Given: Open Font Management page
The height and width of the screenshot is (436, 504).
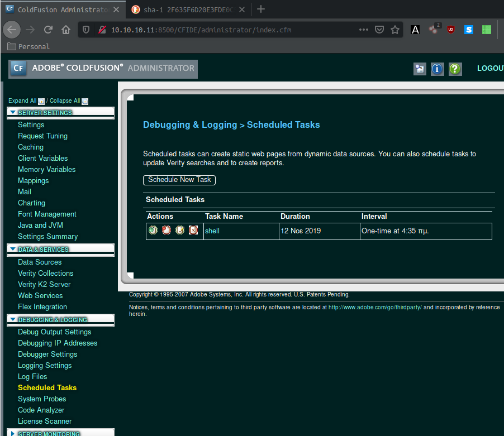Looking at the screenshot, I should point(47,214).
